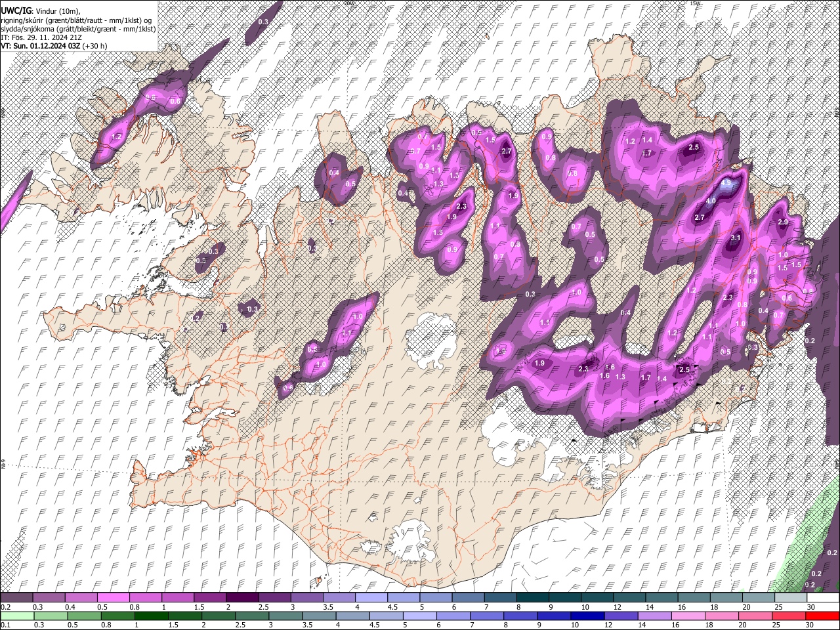Click the "3.1" snowfall value on the map

(736, 238)
